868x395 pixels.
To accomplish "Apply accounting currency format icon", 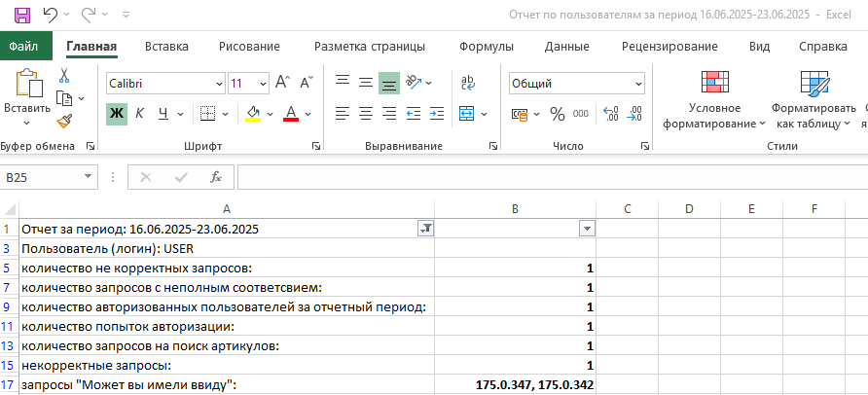I will (519, 114).
